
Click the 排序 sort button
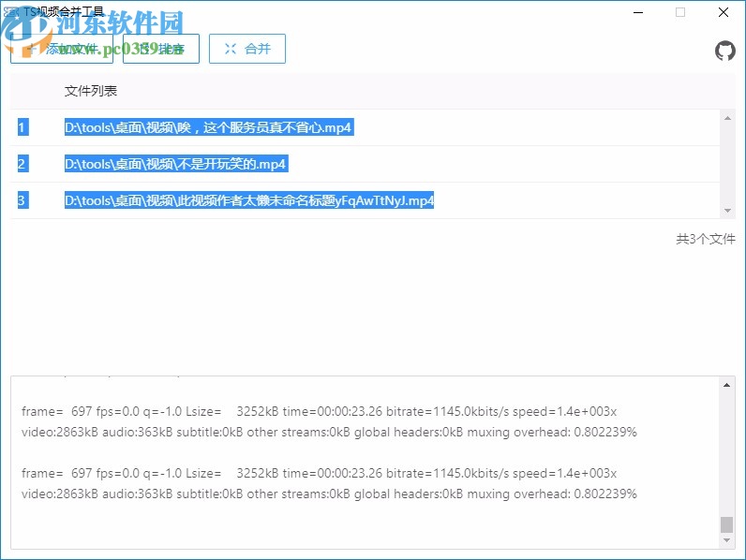(161, 49)
